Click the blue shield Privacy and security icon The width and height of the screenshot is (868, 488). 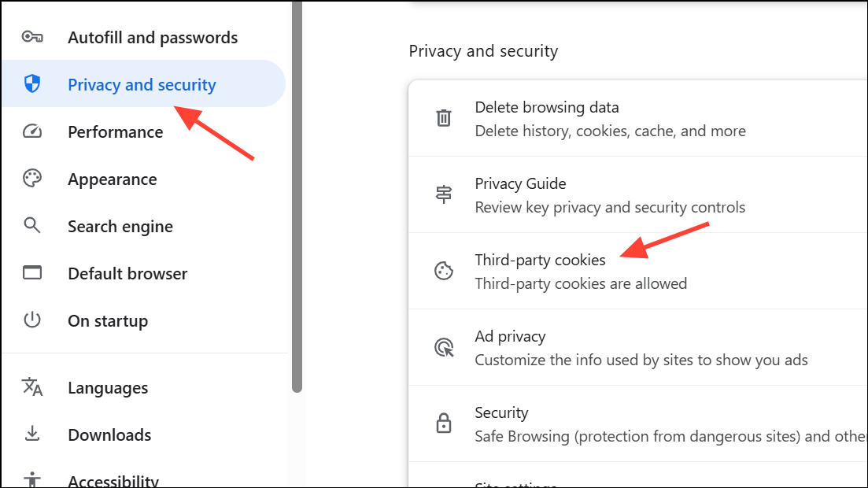[32, 84]
